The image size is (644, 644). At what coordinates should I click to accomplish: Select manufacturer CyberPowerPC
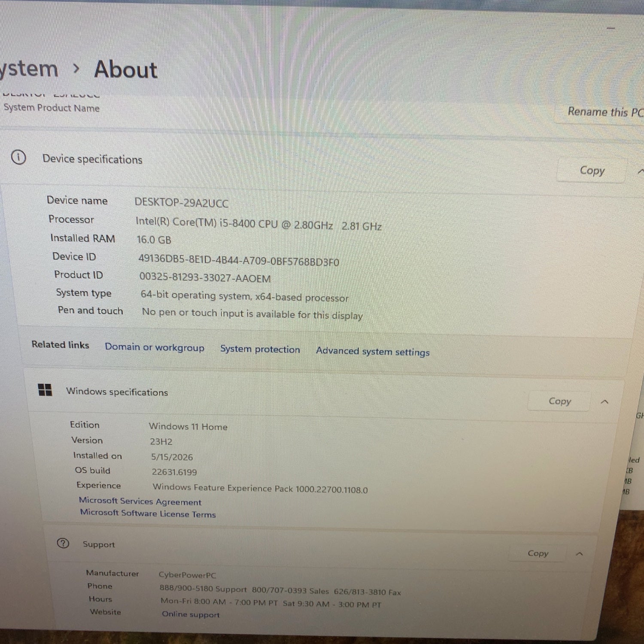click(187, 575)
